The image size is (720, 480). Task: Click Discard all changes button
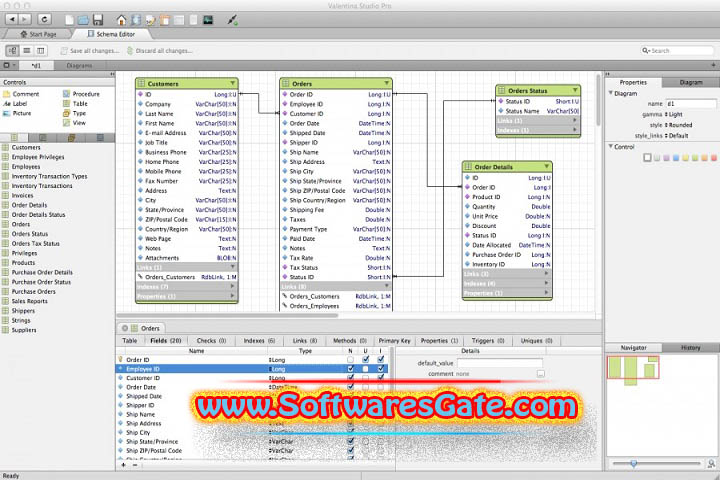[x=159, y=51]
